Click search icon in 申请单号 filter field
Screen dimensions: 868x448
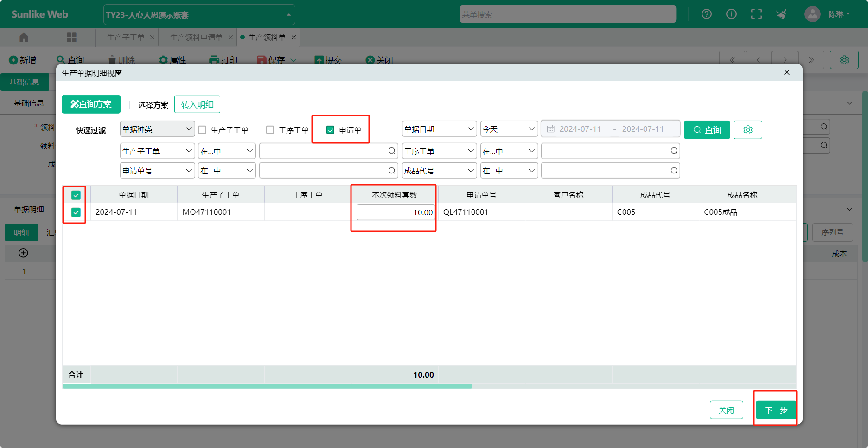pos(392,171)
